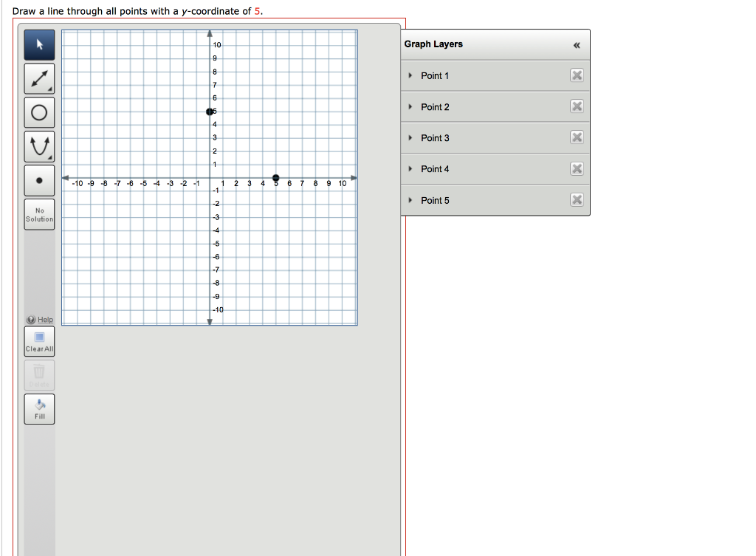The height and width of the screenshot is (556, 756).
Task: Click the plotted point at five on x-axis
Action: point(276,177)
